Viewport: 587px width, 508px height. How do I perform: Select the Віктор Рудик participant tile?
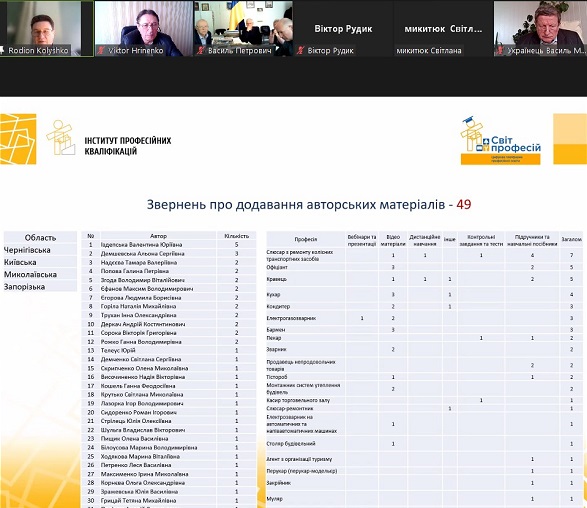click(343, 28)
